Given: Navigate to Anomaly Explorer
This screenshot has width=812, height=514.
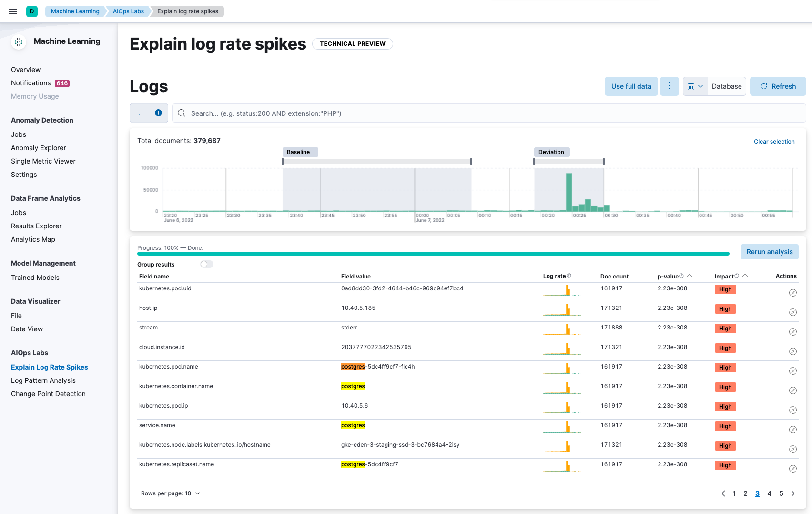Looking at the screenshot, I should click(x=39, y=148).
